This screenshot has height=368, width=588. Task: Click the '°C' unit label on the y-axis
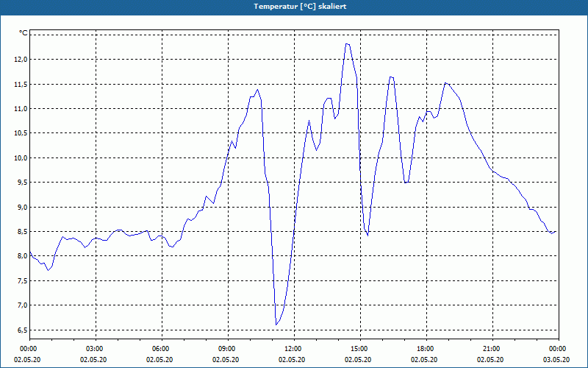pyautogui.click(x=24, y=33)
